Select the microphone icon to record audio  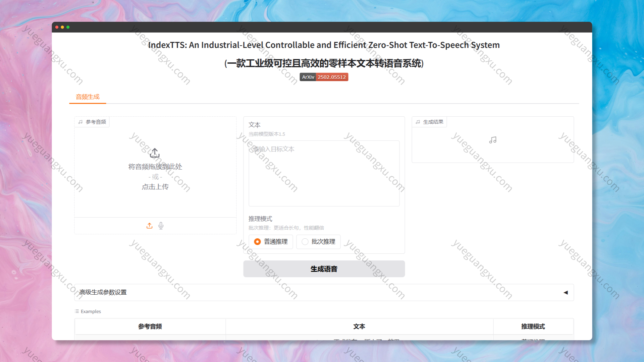pyautogui.click(x=161, y=226)
